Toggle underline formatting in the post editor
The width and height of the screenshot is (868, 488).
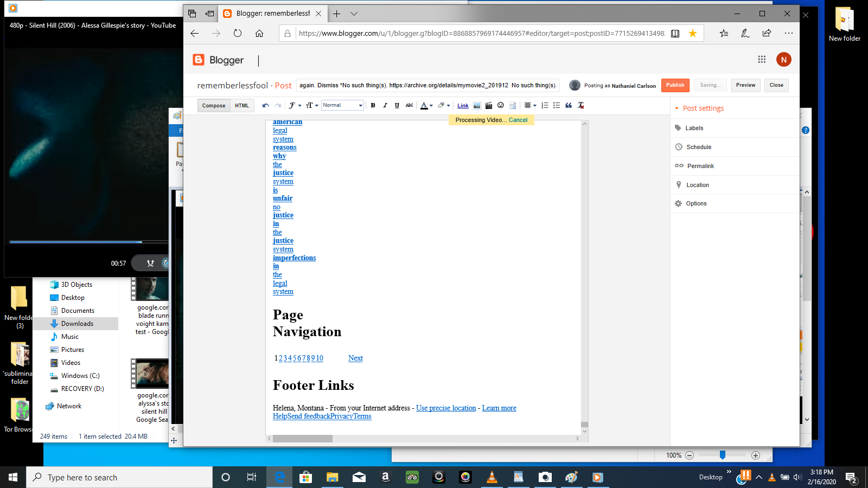397,105
